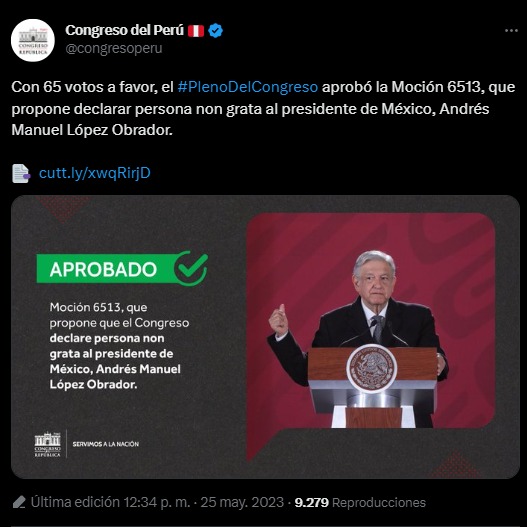Click the green checkmark circle icon
The image size is (527, 527).
click(x=191, y=268)
